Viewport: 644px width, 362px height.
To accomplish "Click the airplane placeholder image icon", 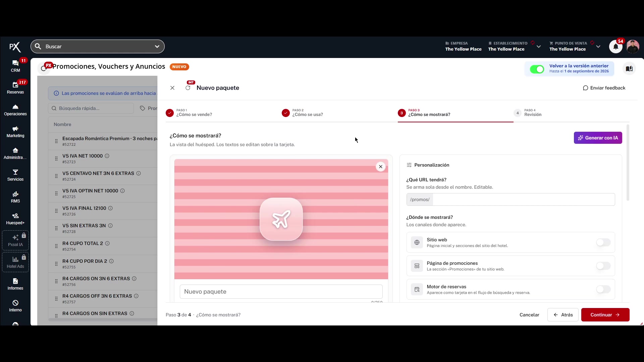I will point(281,219).
